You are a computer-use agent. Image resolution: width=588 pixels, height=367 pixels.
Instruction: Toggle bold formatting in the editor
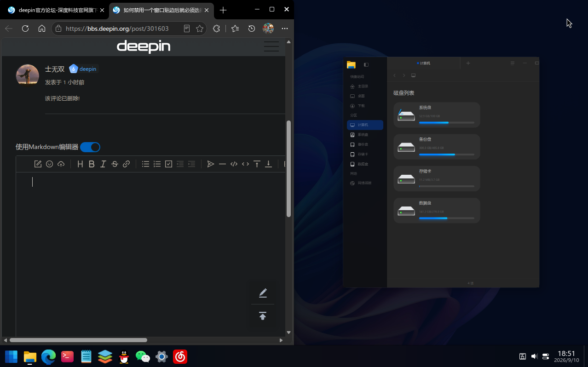(92, 164)
